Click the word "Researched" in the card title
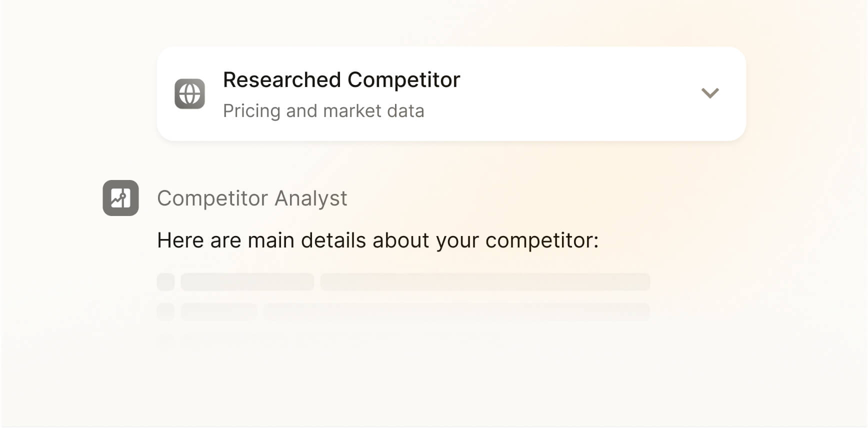 click(282, 80)
